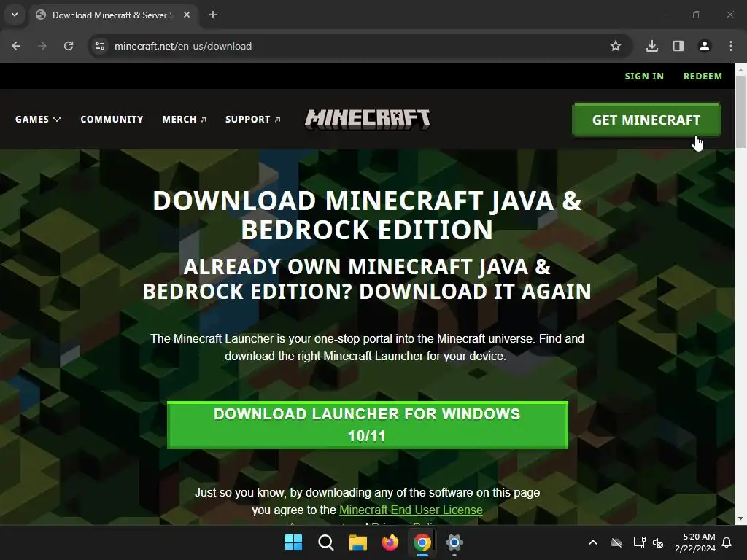Open a new browser tab
Screen dimensions: 747x560
213,15
